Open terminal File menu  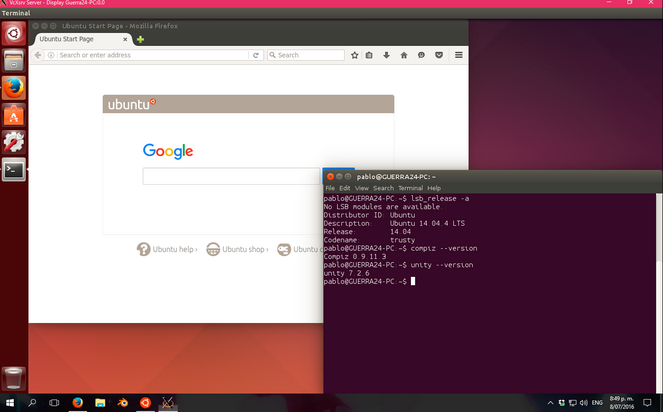(330, 188)
